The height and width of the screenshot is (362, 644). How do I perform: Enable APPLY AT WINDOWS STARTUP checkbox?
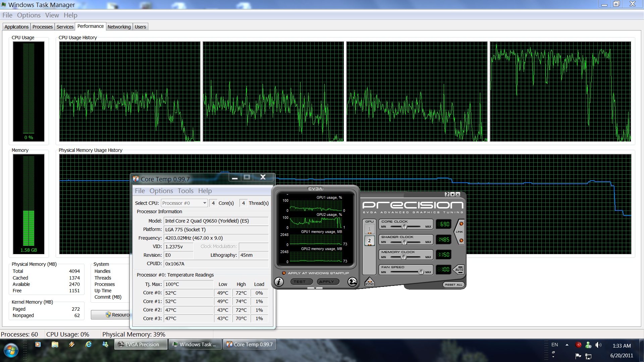(x=285, y=273)
